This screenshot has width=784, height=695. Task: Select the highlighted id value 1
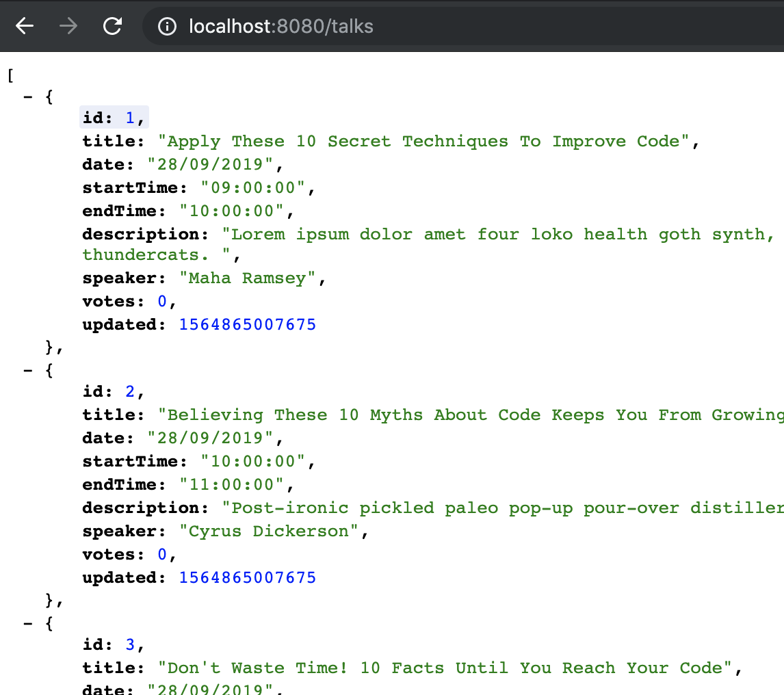(129, 117)
